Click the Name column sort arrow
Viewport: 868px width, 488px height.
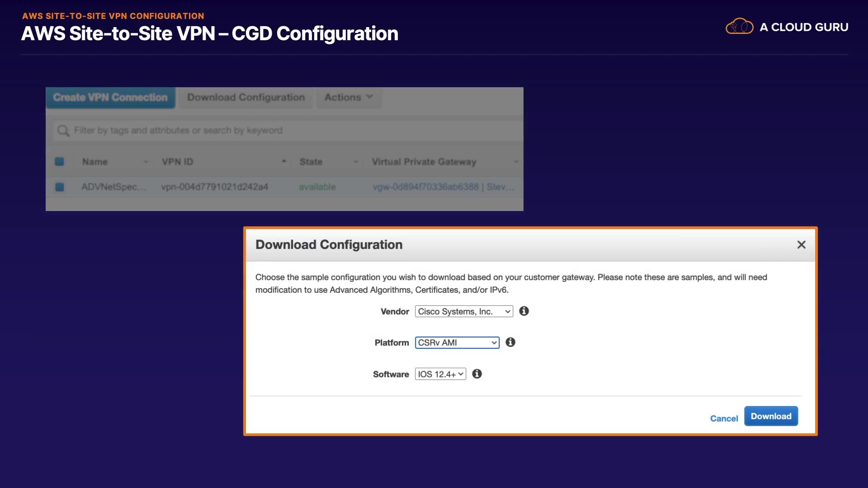(146, 162)
